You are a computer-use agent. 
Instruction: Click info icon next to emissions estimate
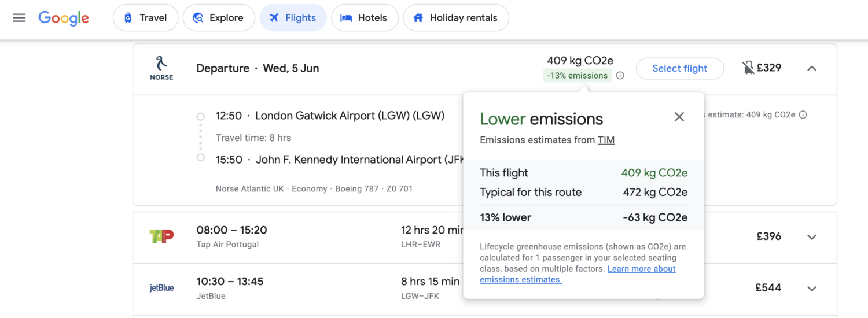803,115
